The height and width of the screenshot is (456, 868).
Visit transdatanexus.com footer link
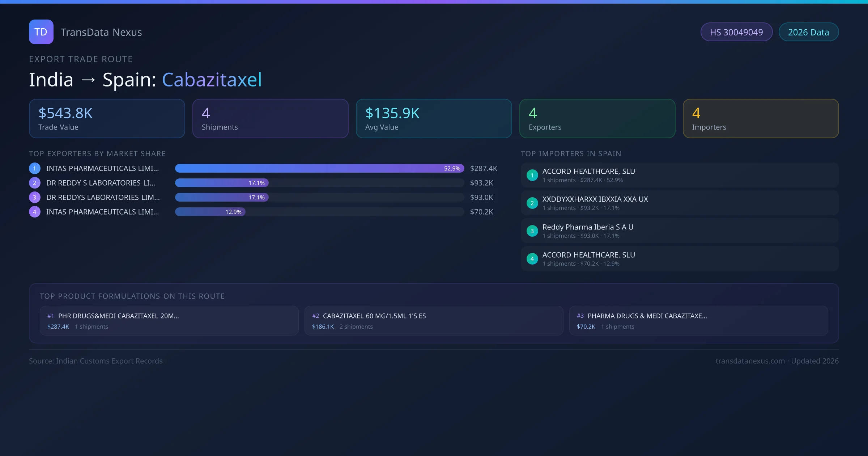coord(750,361)
